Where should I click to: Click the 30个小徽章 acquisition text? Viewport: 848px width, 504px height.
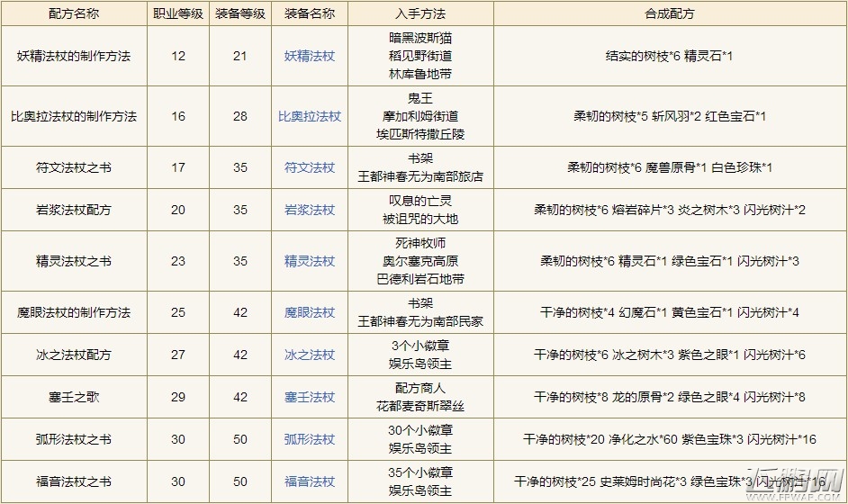pyautogui.click(x=420, y=430)
